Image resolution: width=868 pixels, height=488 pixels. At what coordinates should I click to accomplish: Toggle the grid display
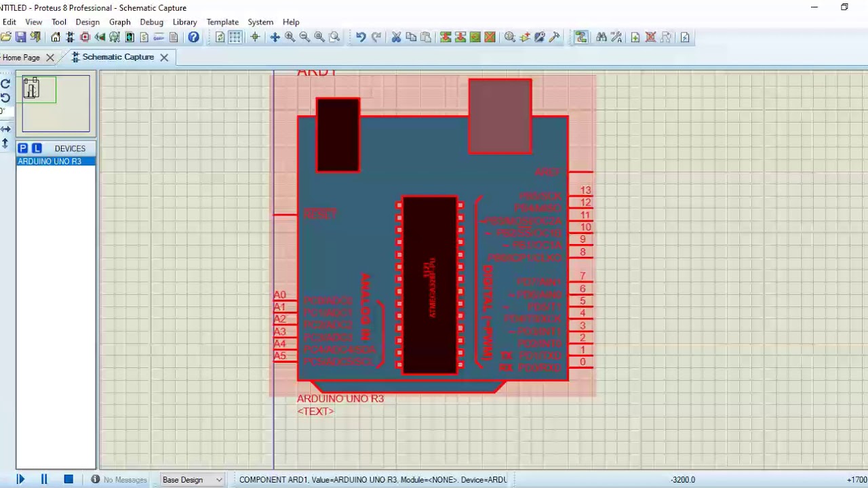235,37
